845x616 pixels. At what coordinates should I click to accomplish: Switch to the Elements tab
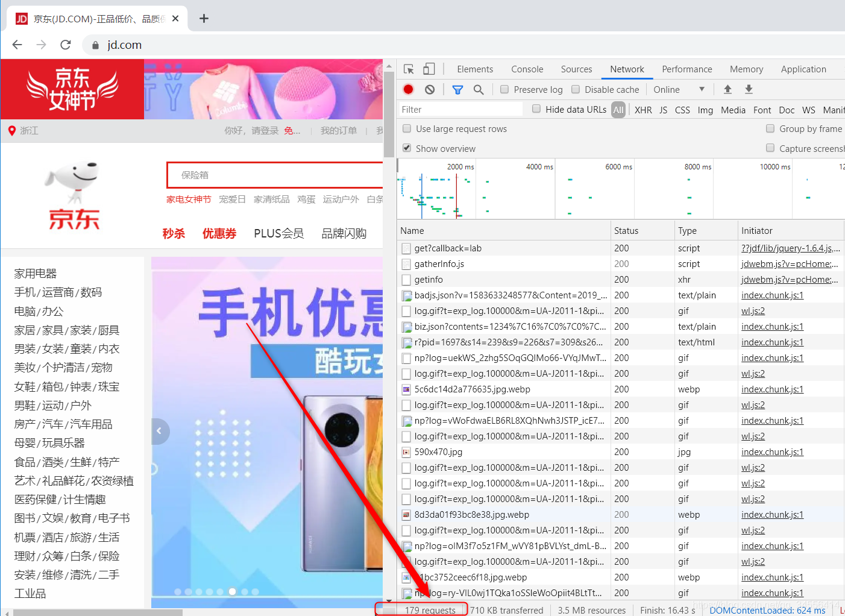[475, 69]
